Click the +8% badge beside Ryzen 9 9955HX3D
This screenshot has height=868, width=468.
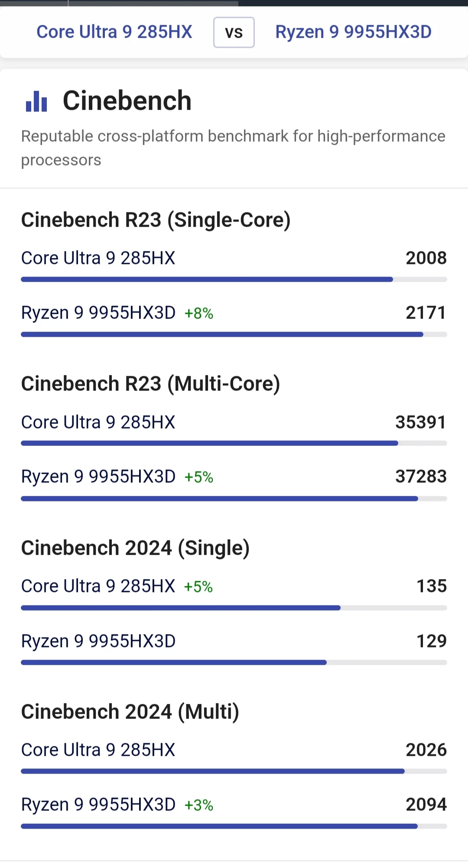199,313
